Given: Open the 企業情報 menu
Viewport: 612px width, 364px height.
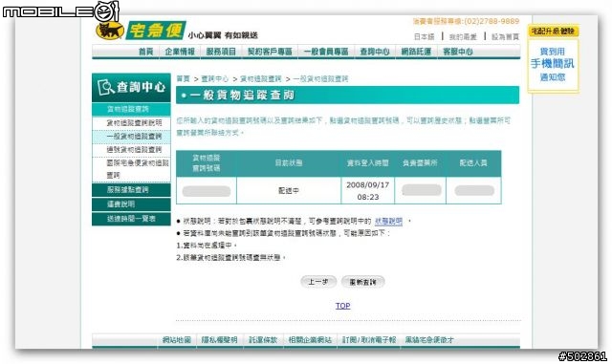Looking at the screenshot, I should point(180,52).
